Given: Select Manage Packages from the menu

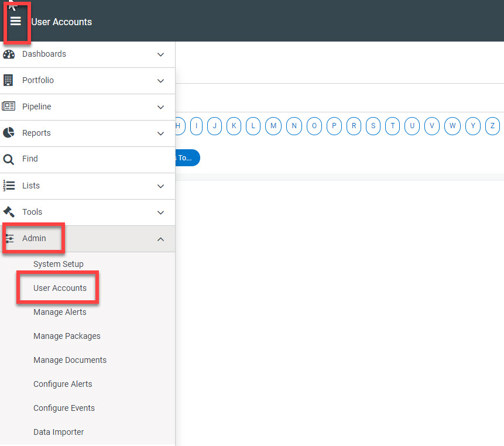Looking at the screenshot, I should (67, 336).
